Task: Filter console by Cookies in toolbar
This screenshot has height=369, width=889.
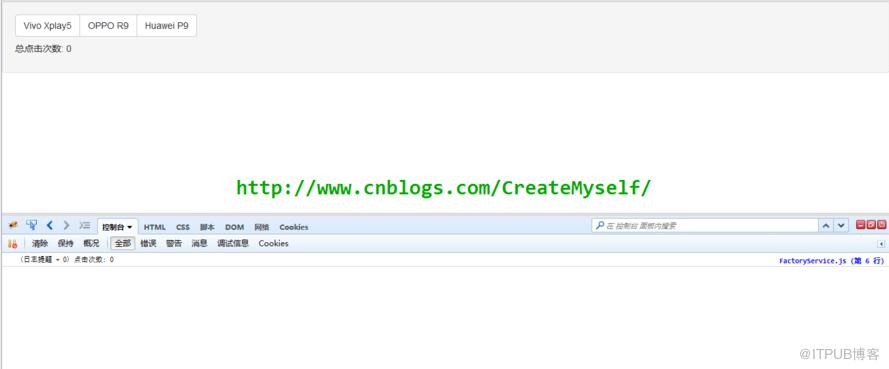Action: click(274, 244)
